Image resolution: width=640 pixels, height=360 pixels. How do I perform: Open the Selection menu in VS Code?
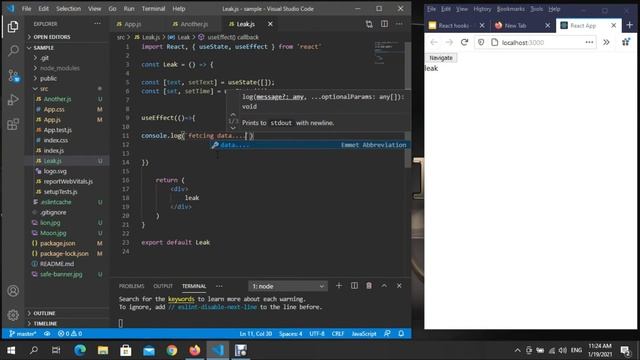tap(68, 9)
